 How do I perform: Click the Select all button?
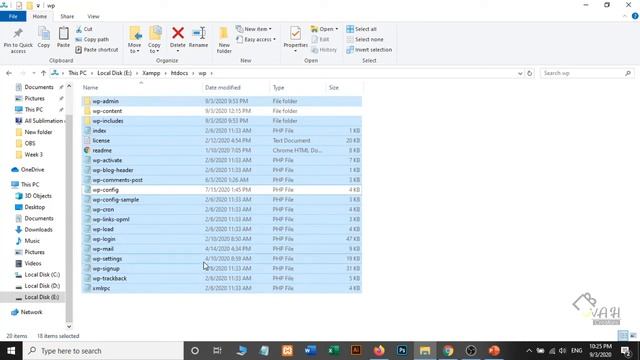[x=362, y=29]
